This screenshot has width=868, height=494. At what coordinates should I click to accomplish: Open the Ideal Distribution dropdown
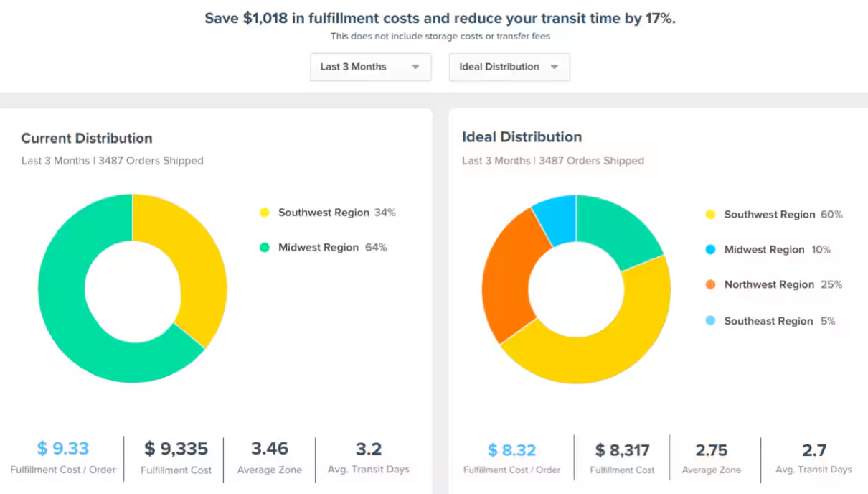click(509, 67)
